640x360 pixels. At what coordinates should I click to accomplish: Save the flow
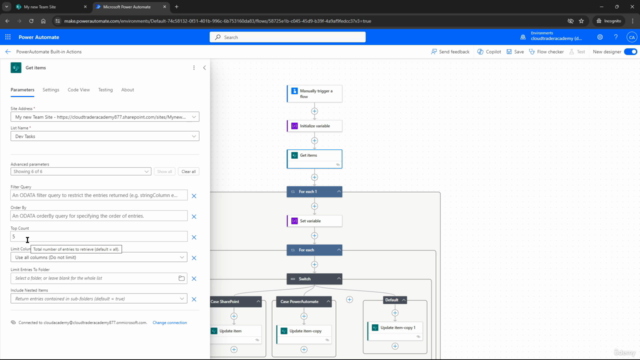click(515, 52)
